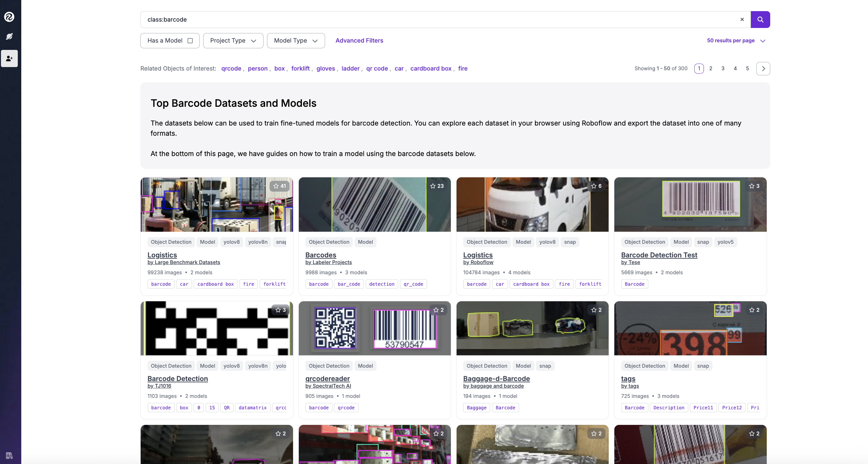Open related object gloves
Image resolution: width=868 pixels, height=464 pixels.
[x=325, y=68]
